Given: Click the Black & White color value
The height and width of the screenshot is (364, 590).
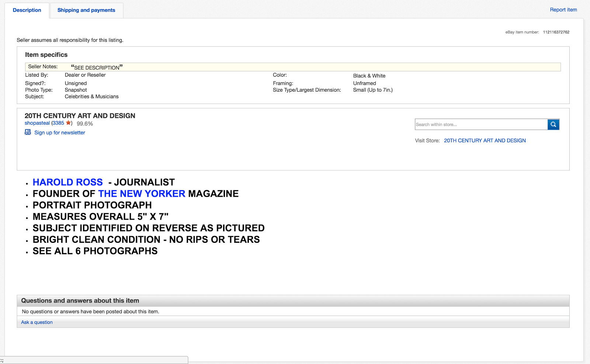Looking at the screenshot, I should tap(369, 76).
